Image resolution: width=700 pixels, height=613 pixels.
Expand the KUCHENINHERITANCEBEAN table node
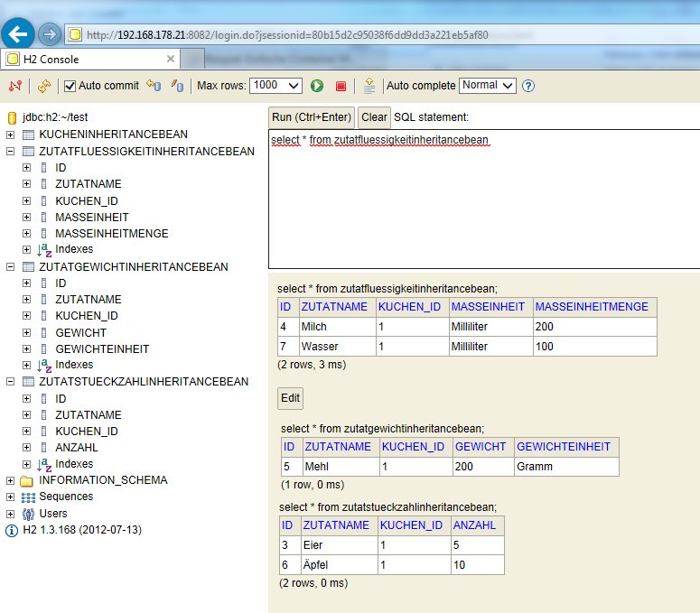click(10, 135)
